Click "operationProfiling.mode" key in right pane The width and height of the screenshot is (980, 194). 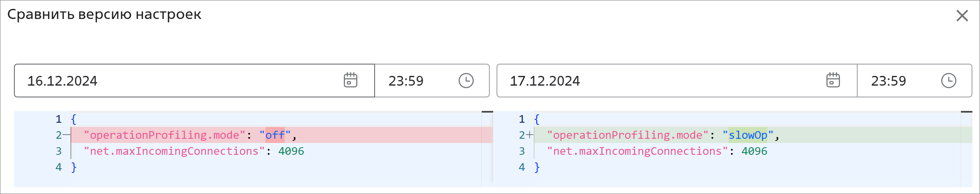tap(627, 135)
